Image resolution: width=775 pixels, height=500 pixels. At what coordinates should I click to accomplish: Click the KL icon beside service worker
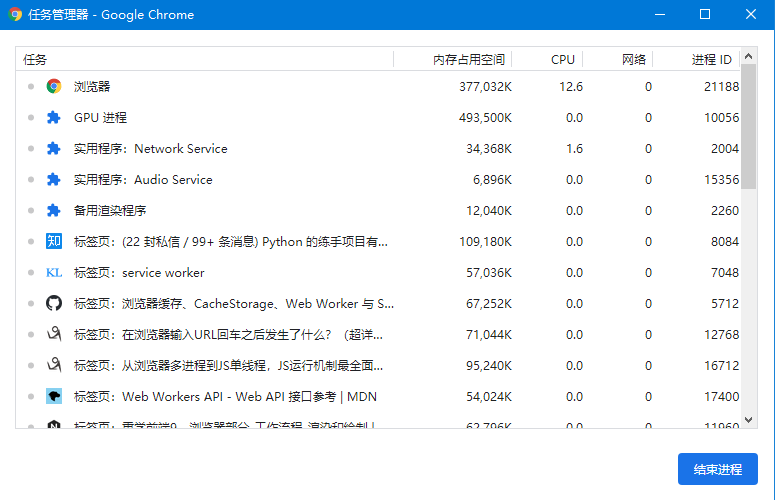54,273
